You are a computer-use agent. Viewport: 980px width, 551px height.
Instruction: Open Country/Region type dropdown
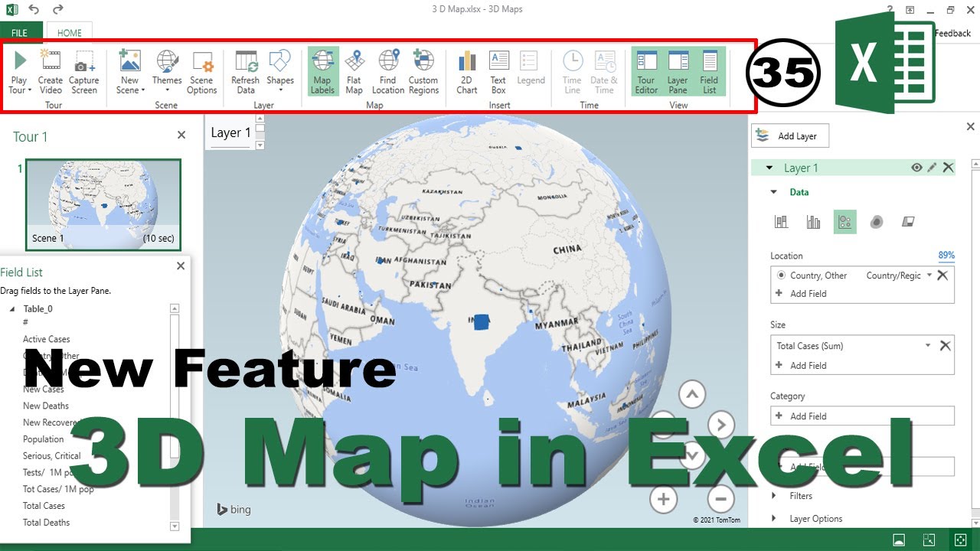(929, 275)
